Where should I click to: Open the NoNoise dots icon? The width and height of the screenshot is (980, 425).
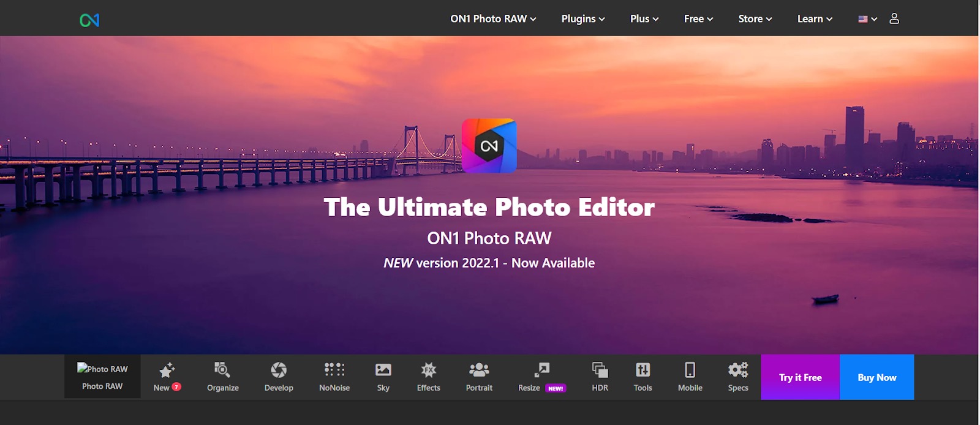(334, 369)
